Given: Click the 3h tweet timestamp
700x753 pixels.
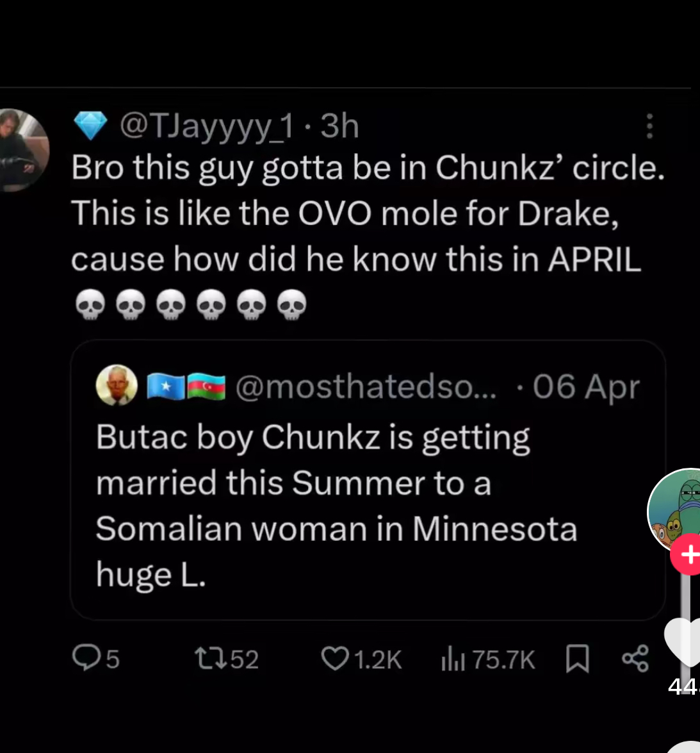Looking at the screenshot, I should (x=339, y=126).
